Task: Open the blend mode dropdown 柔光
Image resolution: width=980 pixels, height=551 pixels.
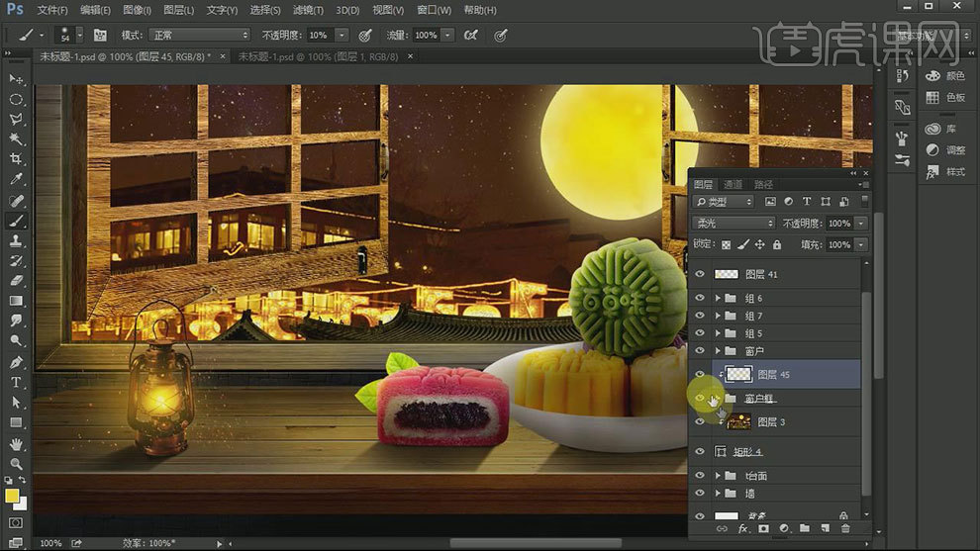Action: click(x=734, y=223)
